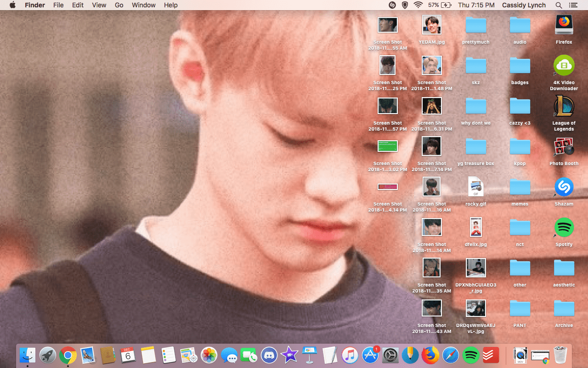
Task: Launch Safari from the Dock
Action: pos(451,355)
